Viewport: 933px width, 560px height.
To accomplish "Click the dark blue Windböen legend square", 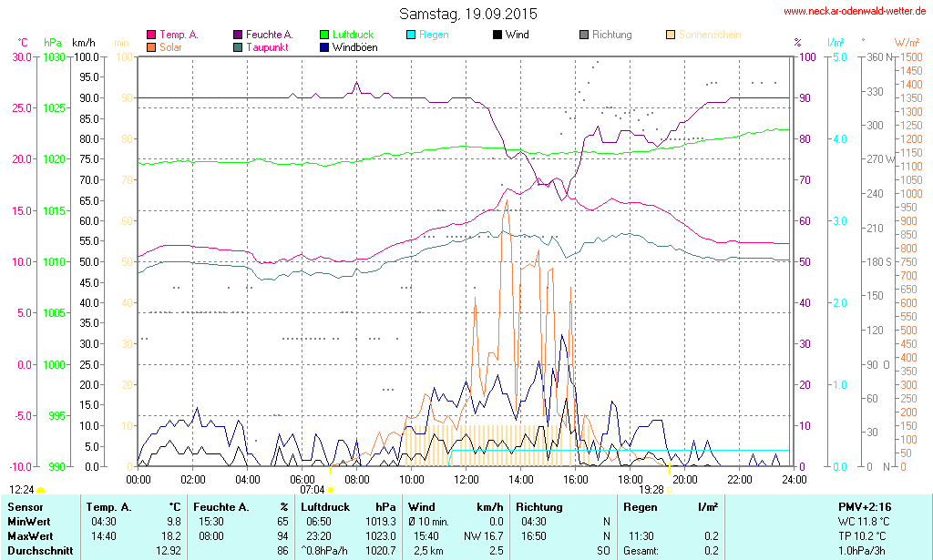I will 324,46.
